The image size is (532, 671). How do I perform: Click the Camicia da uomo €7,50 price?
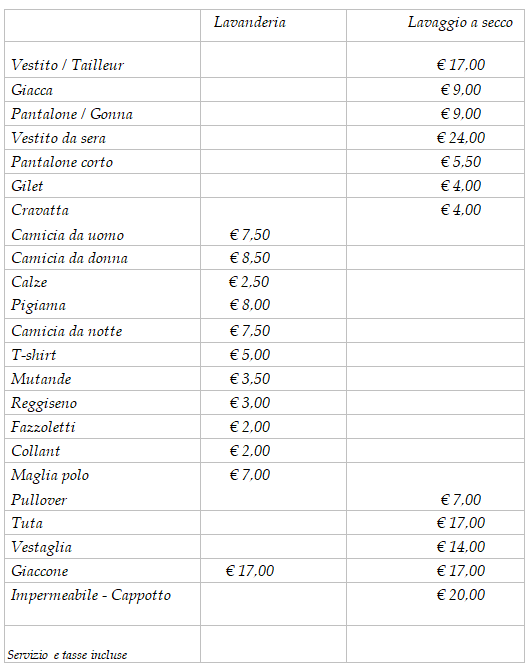click(250, 235)
